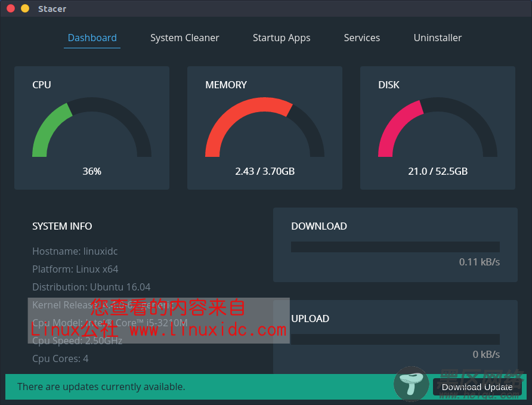Click the 0 kB/s upload rate
This screenshot has width=532, height=405.
(x=486, y=354)
